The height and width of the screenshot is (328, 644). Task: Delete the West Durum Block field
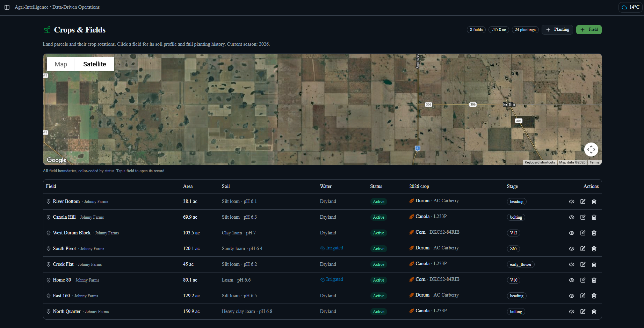click(x=594, y=233)
